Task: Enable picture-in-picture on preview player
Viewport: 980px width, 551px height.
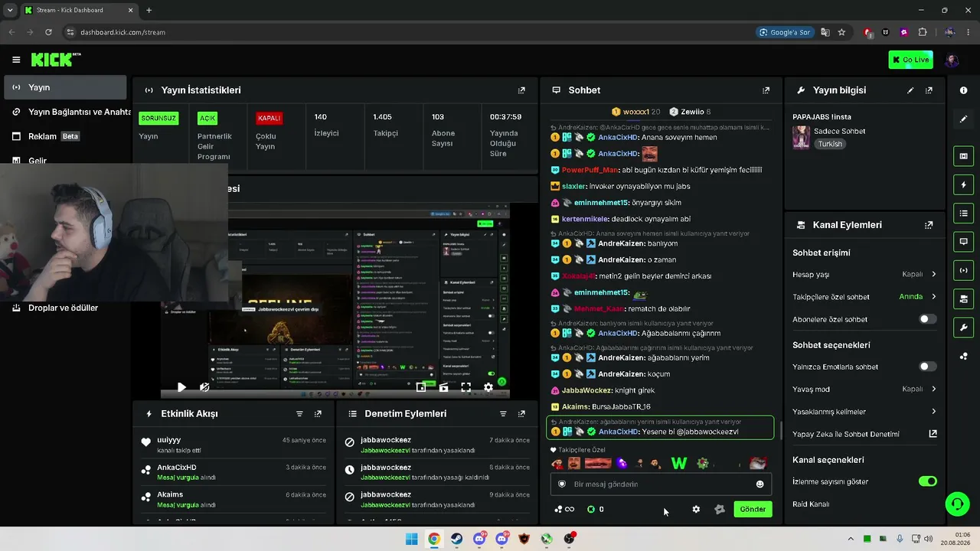Action: coord(421,387)
